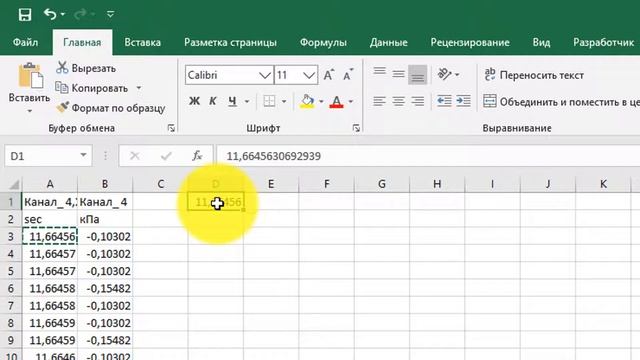Open Customize Quick Access Toolbar dropdown
Viewport: 640px width, 360px height.
[110, 15]
